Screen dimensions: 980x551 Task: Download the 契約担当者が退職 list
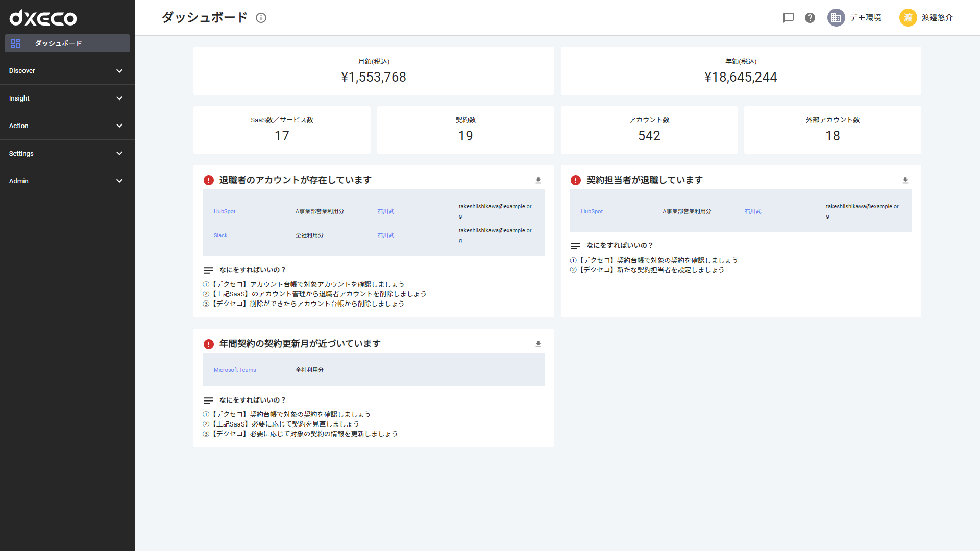tap(905, 180)
